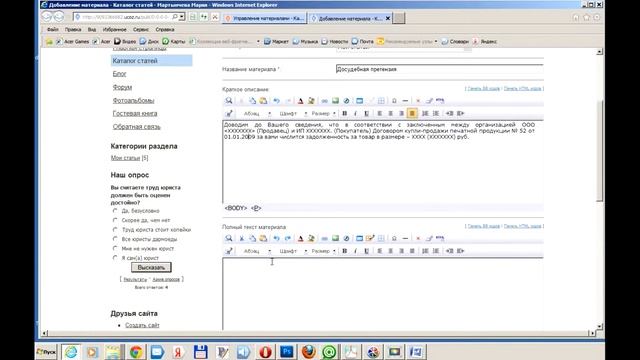Image resolution: width=640 pixels, height=360 pixels.
Task: Select poll option Все юристы дармоеды
Action: [x=115, y=239]
